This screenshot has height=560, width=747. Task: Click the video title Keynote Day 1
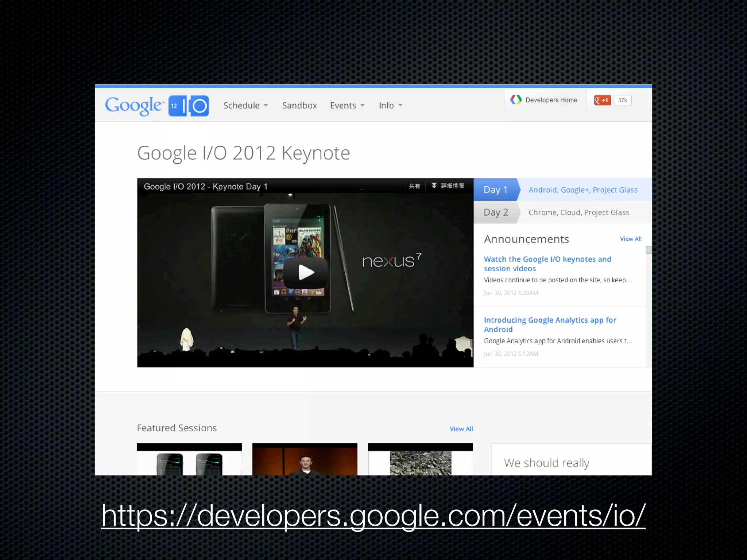pyautogui.click(x=206, y=186)
